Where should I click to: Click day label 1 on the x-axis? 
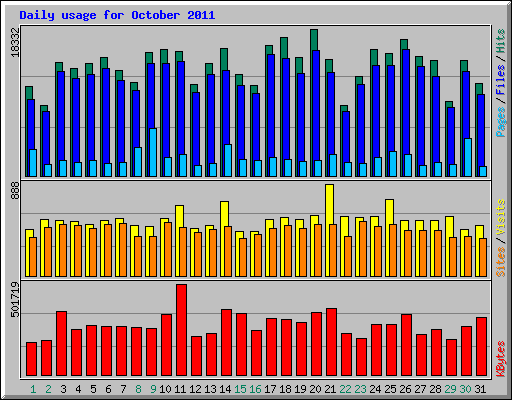(33, 389)
